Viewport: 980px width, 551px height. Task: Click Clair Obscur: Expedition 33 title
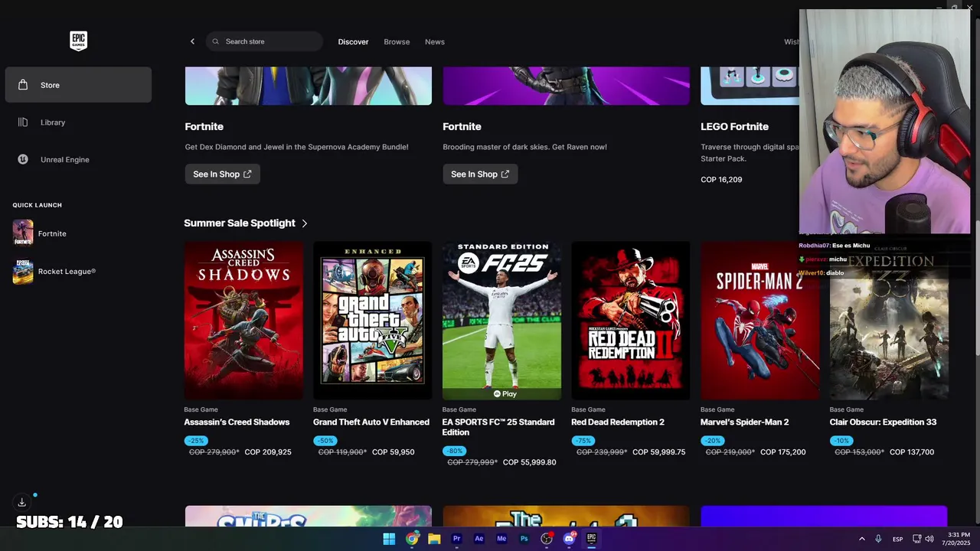point(883,422)
